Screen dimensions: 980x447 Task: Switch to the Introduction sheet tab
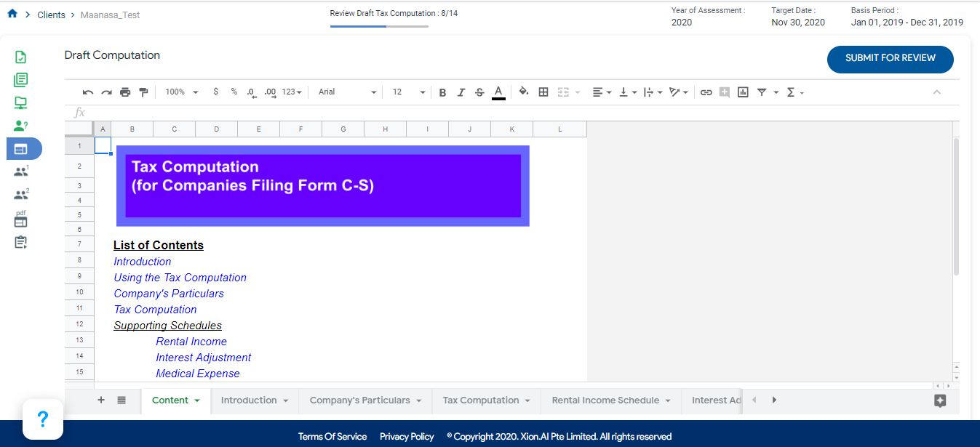(249, 400)
